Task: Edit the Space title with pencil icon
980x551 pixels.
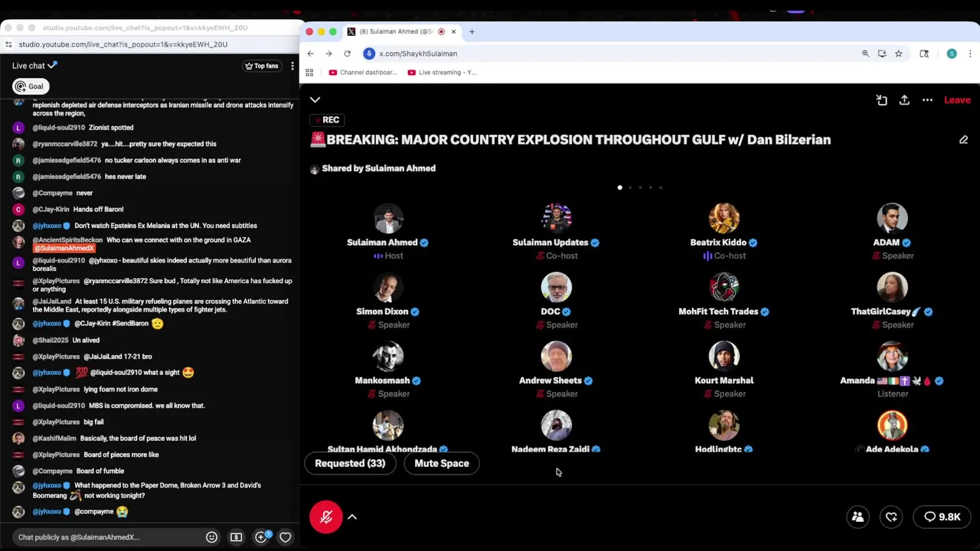Action: [963, 140]
